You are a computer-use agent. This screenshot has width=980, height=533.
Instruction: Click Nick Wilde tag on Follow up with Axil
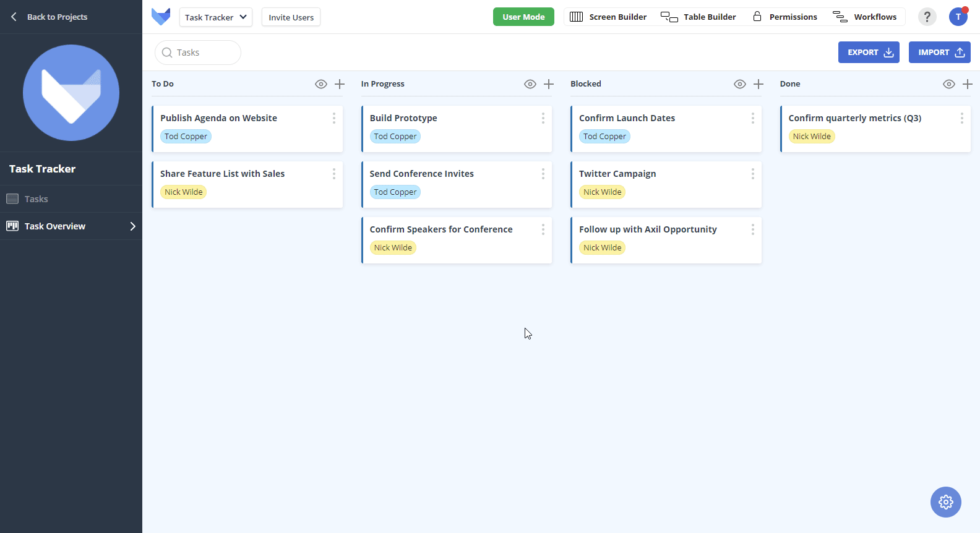(x=603, y=248)
